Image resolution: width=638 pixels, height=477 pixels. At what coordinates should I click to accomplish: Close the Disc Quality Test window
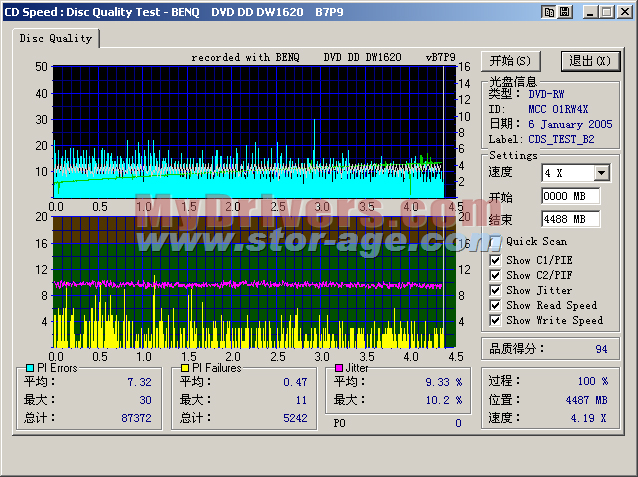click(x=625, y=12)
